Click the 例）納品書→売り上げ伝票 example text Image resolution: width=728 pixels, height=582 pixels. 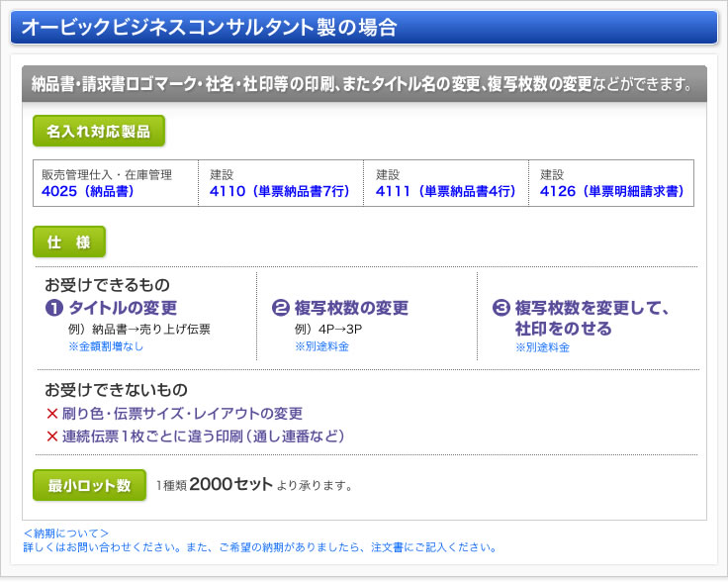coord(139,330)
